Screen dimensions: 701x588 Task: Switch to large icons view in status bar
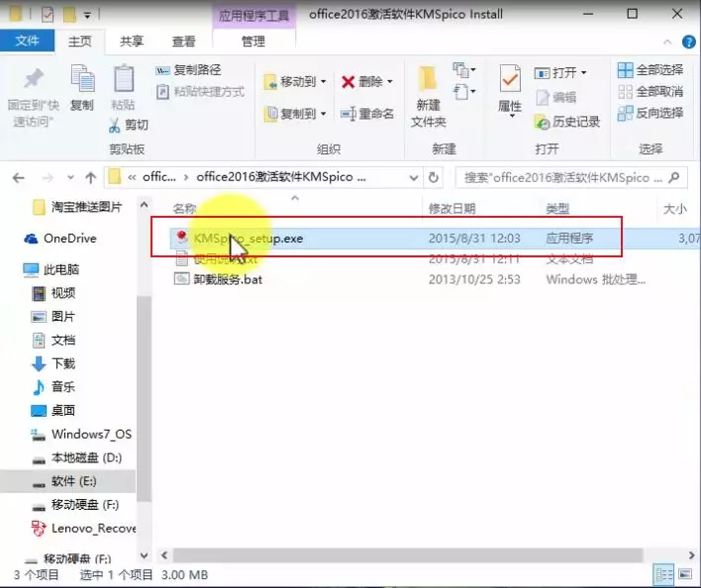pyautogui.click(x=685, y=574)
